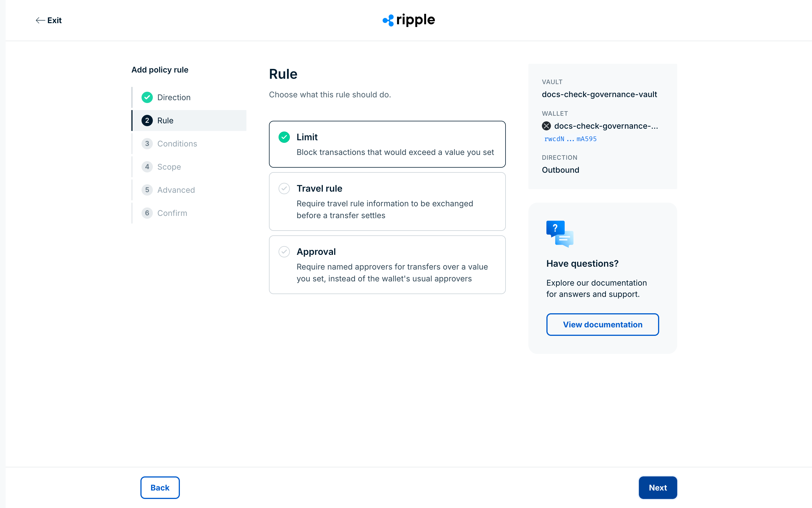Select the Approval radio option
The image size is (812, 508).
284,252
